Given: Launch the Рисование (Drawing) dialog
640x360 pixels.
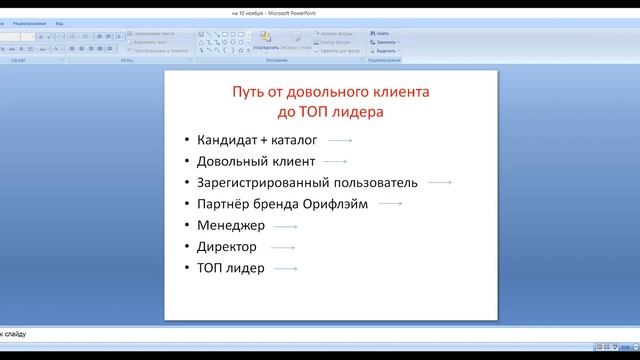Looking at the screenshot, I should click(x=362, y=60).
